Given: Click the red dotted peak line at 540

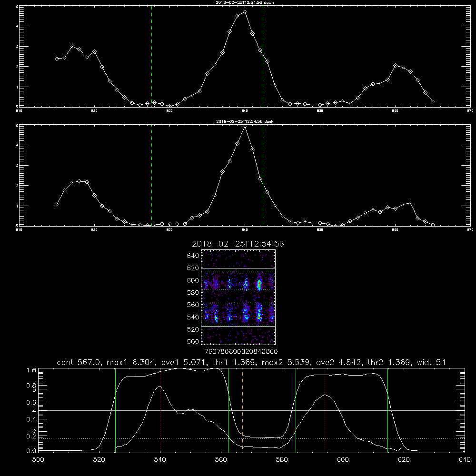Looking at the screenshot, I should pos(160,410).
